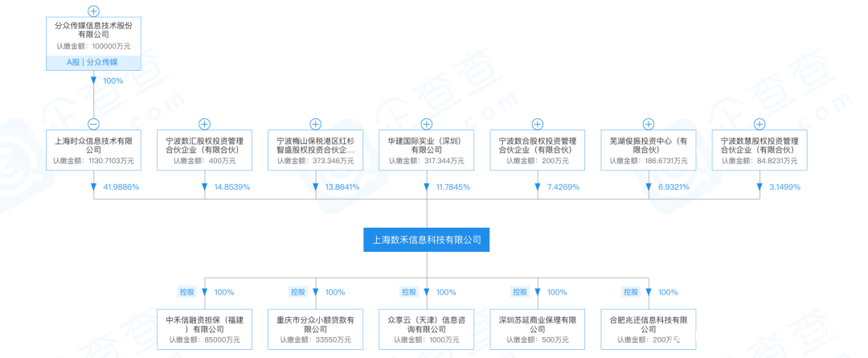Open the 宁波数合股权投资管理合伙企业 node
This screenshot has width=868, height=358.
click(x=538, y=150)
